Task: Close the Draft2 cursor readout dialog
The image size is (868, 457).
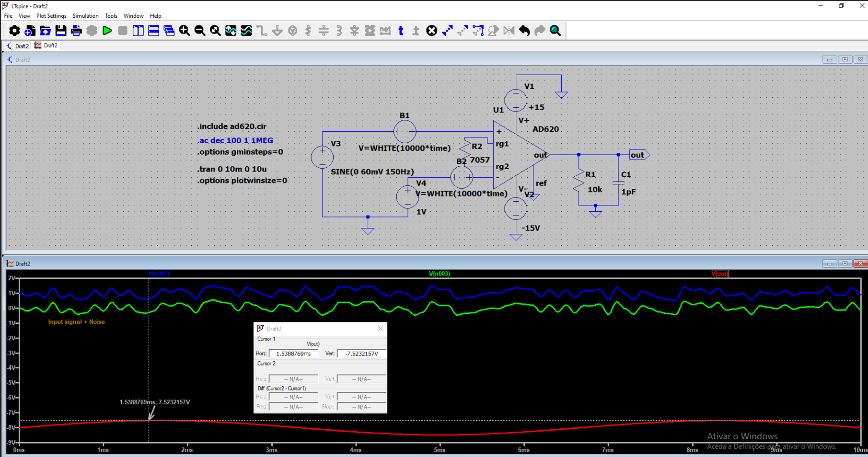Action: coord(380,329)
